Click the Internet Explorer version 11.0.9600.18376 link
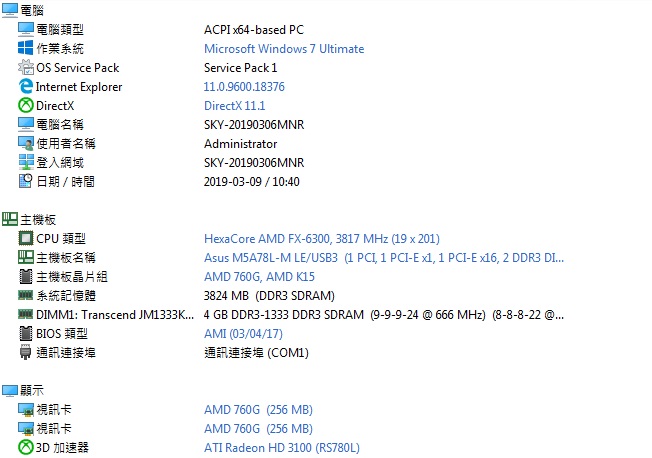Image resolution: width=652 pixels, height=458 pixels. (244, 87)
